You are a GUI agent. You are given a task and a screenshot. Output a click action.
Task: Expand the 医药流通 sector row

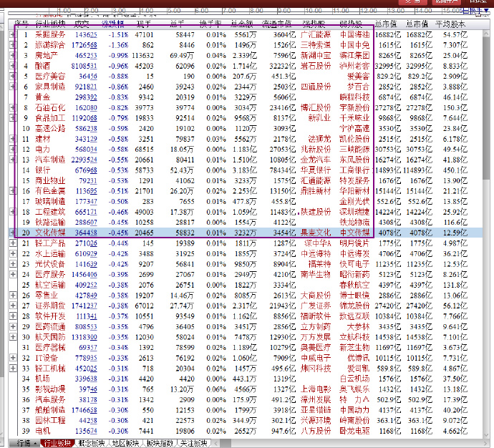[13, 326]
